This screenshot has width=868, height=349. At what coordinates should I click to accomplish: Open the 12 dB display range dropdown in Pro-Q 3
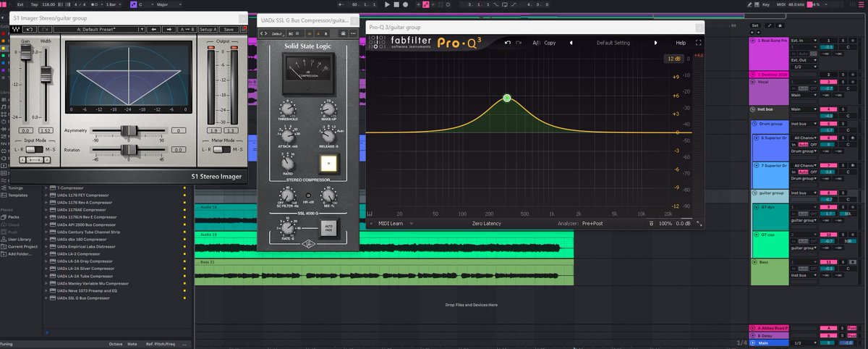coord(673,58)
